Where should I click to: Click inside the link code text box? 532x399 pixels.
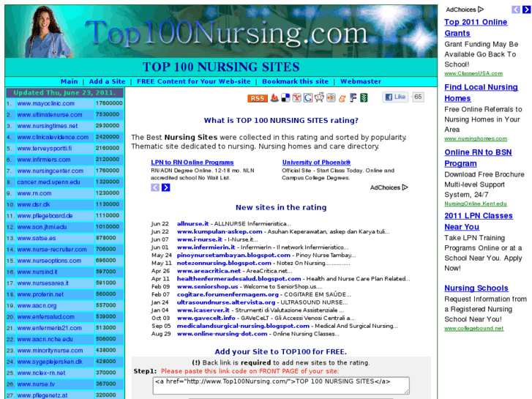(x=281, y=385)
